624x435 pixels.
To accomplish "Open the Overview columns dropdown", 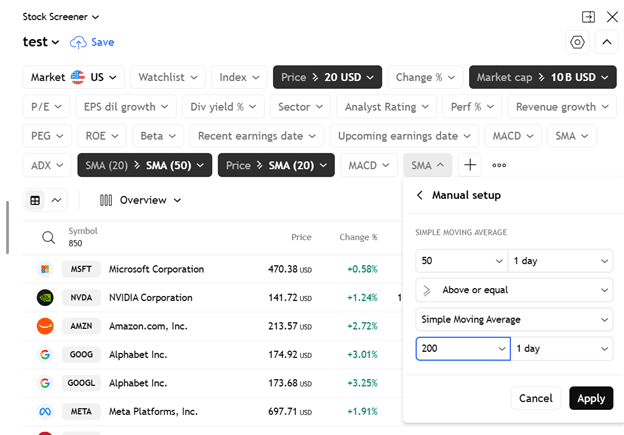I will (x=141, y=200).
